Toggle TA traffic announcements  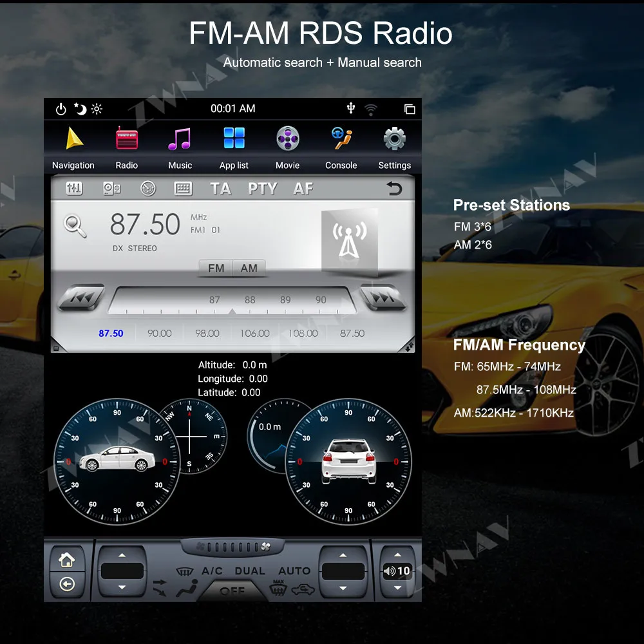pos(222,188)
